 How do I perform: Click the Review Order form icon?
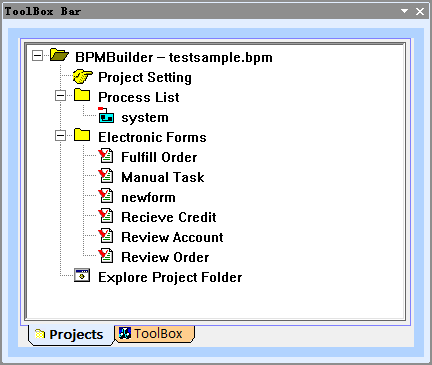pos(106,256)
